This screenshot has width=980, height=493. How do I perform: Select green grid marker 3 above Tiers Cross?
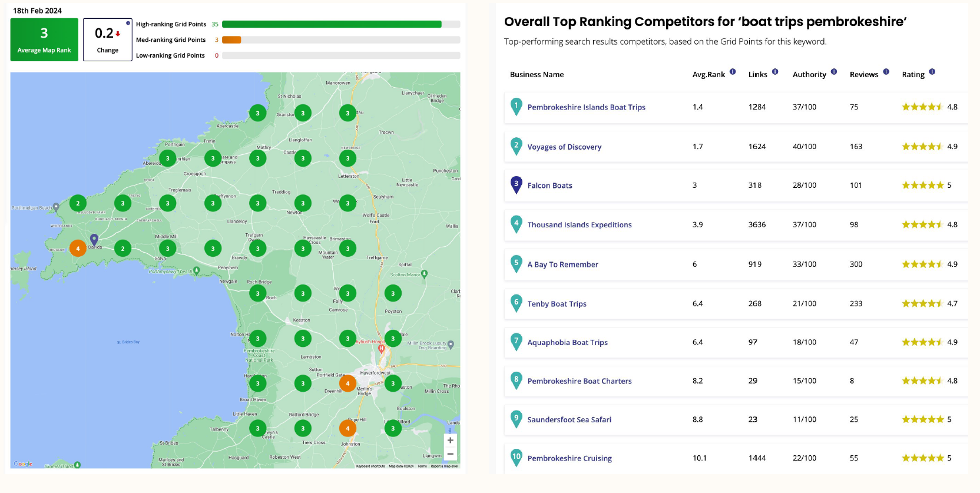click(303, 428)
